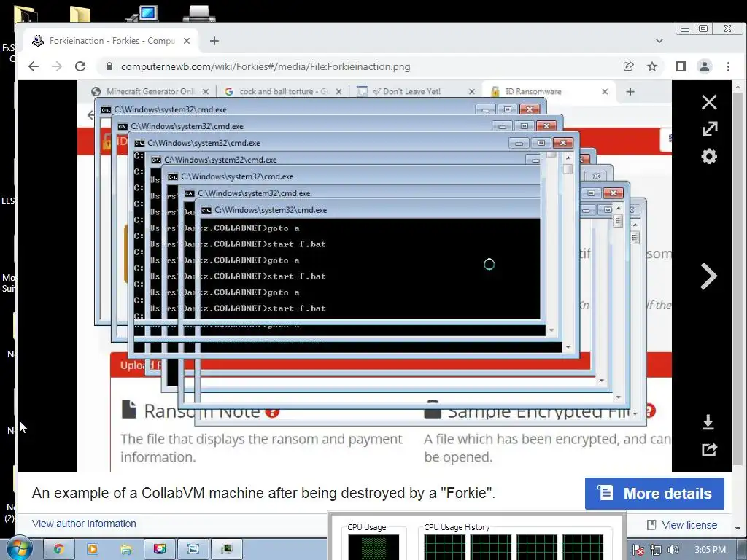Open the Chrome three-dot menu
Image resolution: width=747 pixels, height=560 pixels.
point(728,66)
